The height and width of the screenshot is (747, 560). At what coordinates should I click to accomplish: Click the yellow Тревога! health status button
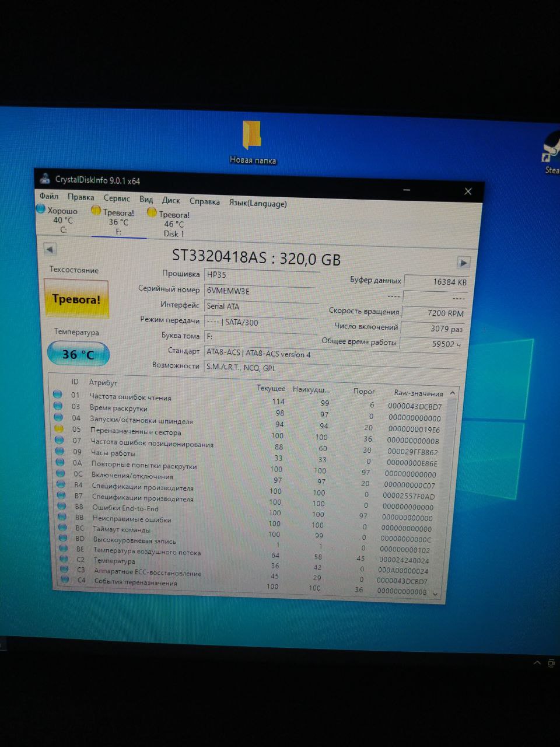click(x=76, y=299)
